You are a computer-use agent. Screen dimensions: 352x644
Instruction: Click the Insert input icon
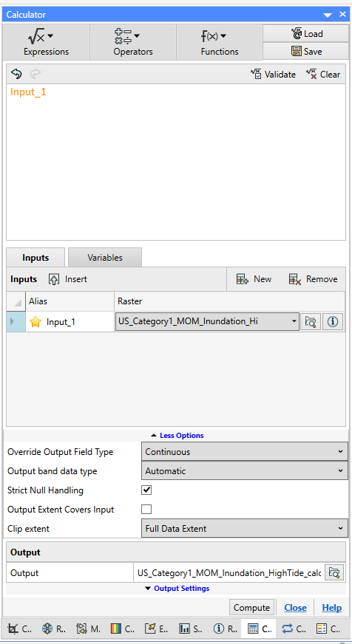[x=54, y=279]
